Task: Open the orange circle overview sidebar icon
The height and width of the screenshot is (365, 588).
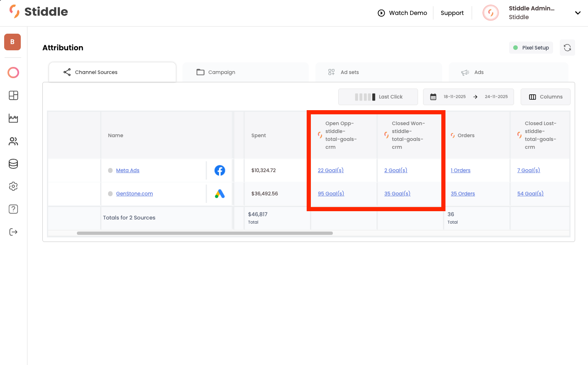Action: (x=13, y=73)
